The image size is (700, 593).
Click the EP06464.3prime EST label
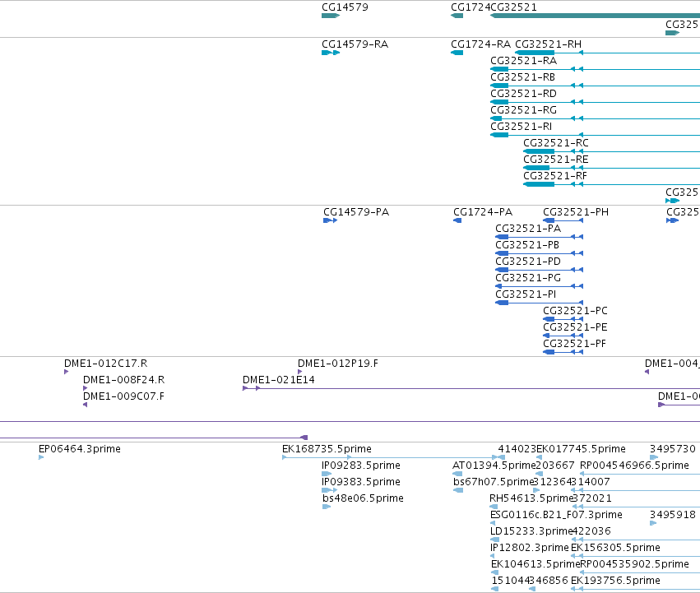pyautogui.click(x=80, y=449)
